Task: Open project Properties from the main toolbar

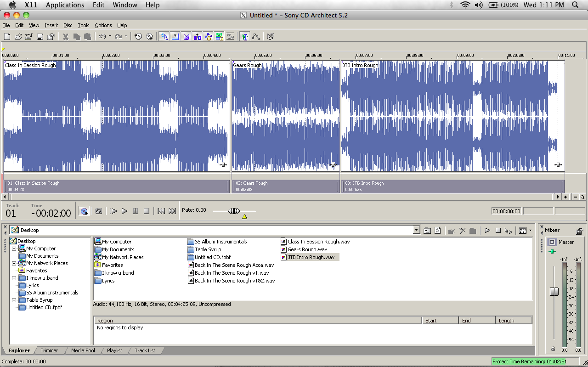Action: click(x=51, y=37)
